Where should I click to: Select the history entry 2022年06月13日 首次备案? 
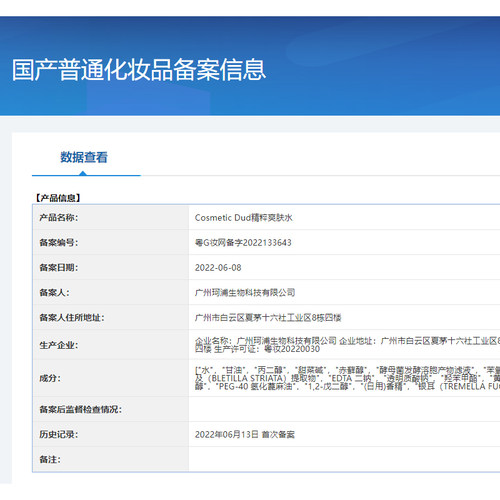(x=245, y=434)
